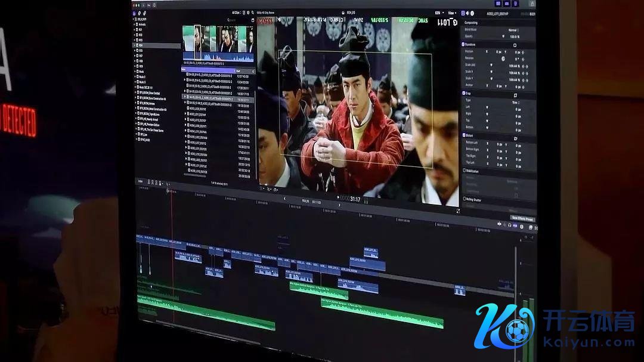644x362 pixels.
Task: Open the Libraries sidebar icon
Action: tap(134, 13)
